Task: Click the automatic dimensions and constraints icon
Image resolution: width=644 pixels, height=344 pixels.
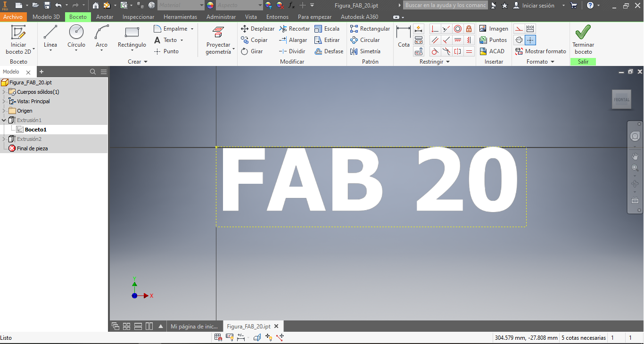Action: pyautogui.click(x=419, y=29)
